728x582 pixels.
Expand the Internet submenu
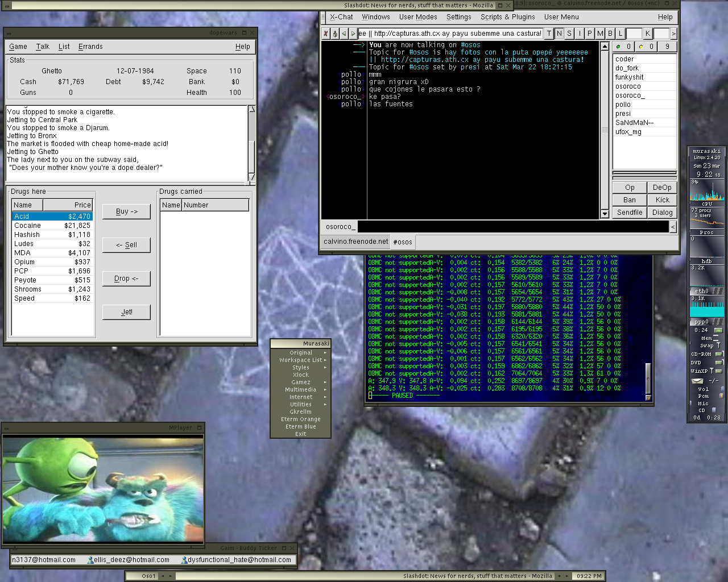[300, 397]
